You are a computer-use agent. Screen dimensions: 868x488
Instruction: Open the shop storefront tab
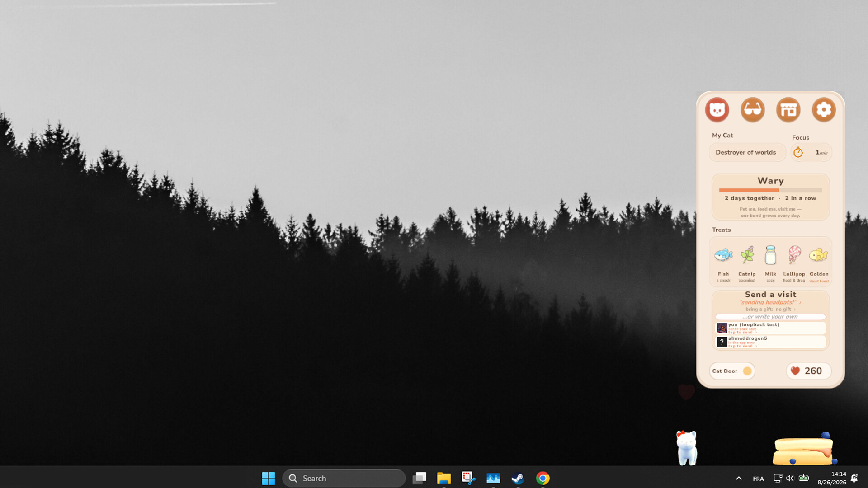(788, 109)
